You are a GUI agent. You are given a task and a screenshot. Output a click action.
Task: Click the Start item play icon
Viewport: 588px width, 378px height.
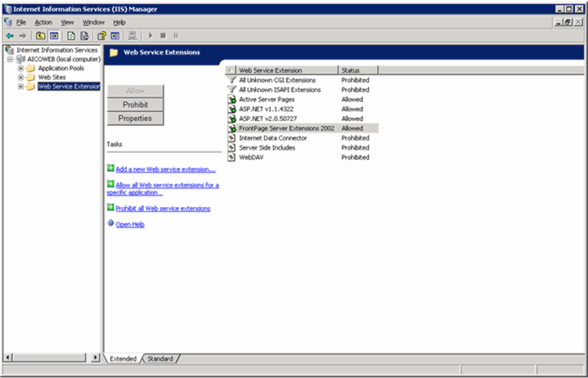tap(150, 36)
